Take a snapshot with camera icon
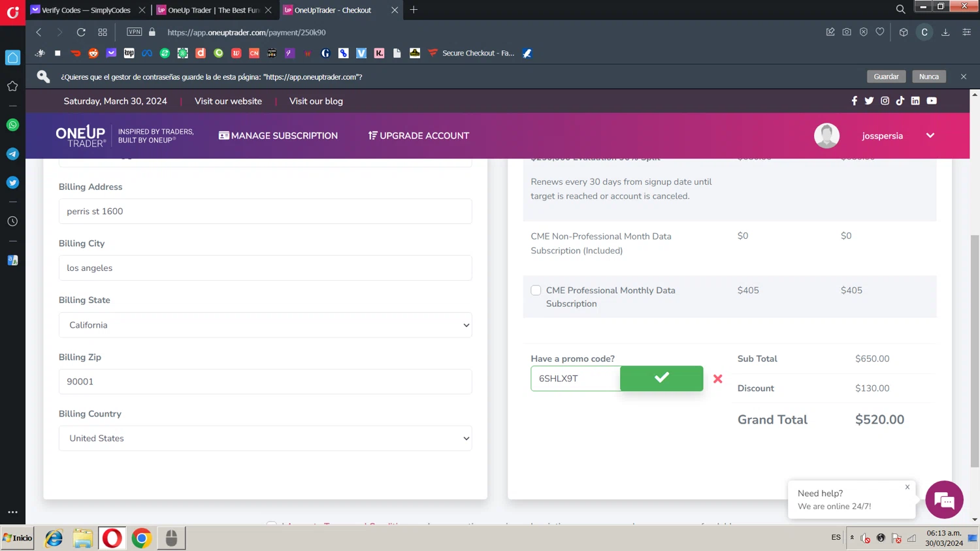Viewport: 980px width, 551px height. (x=847, y=32)
